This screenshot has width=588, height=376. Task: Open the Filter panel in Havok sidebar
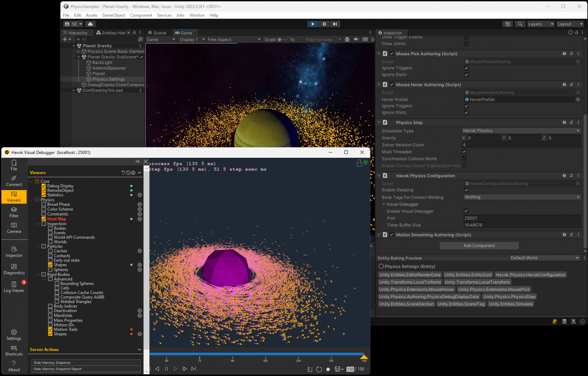[x=14, y=212]
